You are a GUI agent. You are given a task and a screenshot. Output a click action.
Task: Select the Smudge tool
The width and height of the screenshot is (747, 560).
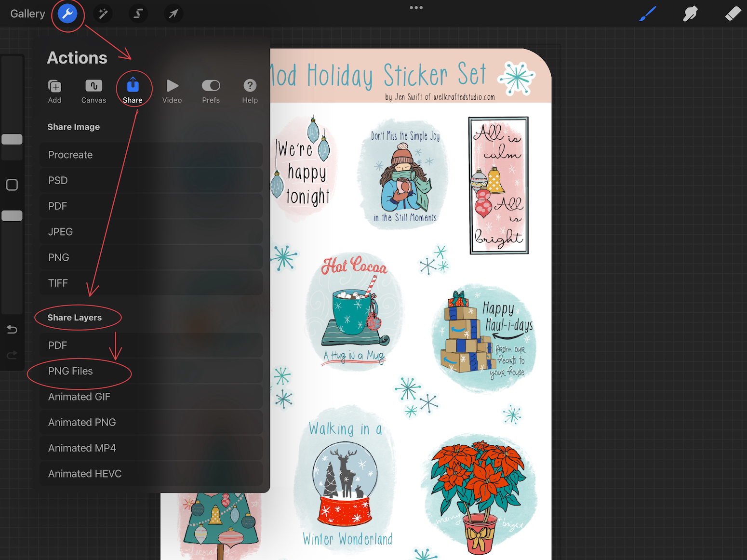point(690,13)
